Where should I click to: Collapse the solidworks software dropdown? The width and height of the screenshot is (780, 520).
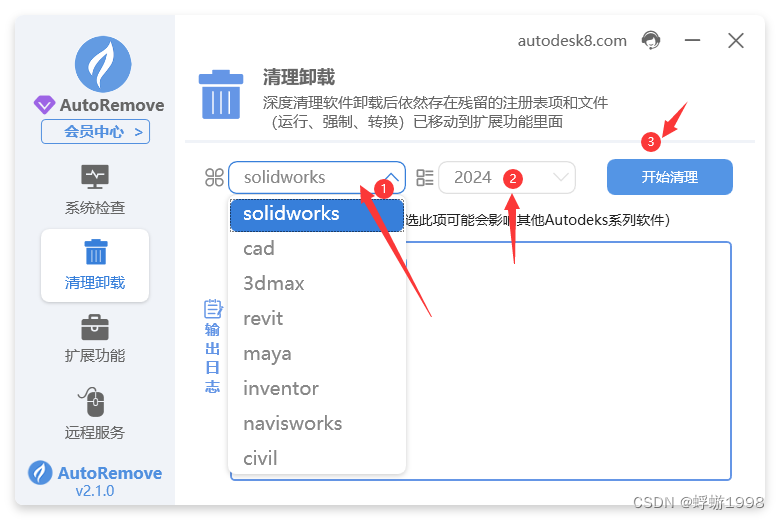317,177
